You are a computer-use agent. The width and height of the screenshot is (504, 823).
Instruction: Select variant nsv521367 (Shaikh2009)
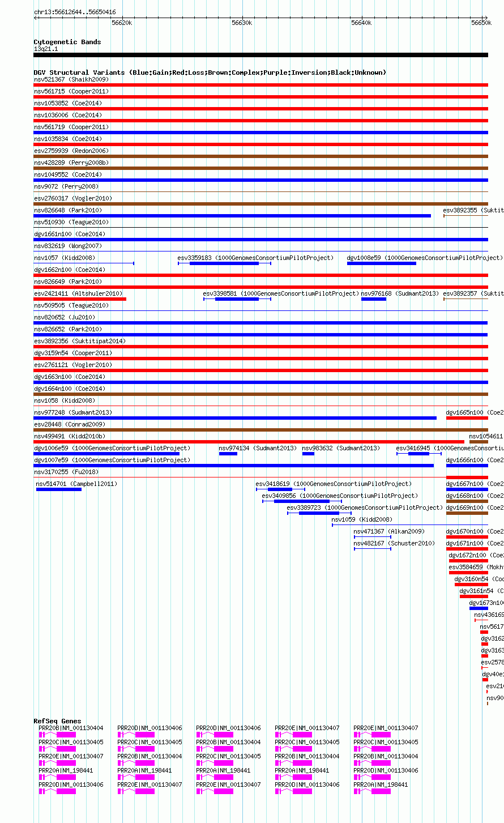pyautogui.click(x=71, y=79)
